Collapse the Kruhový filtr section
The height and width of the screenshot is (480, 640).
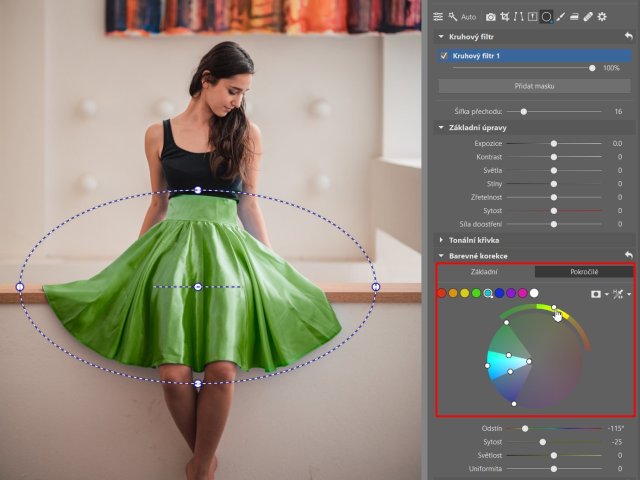pos(441,36)
